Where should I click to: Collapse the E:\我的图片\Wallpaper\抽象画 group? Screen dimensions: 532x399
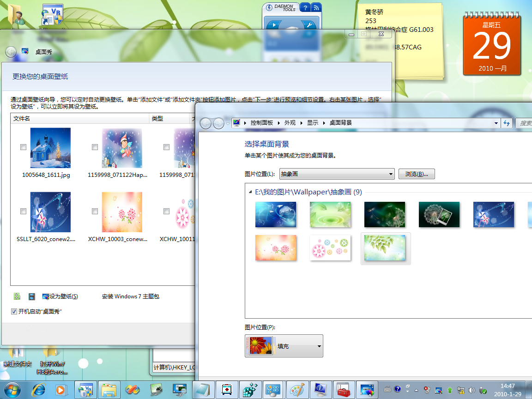coord(250,192)
